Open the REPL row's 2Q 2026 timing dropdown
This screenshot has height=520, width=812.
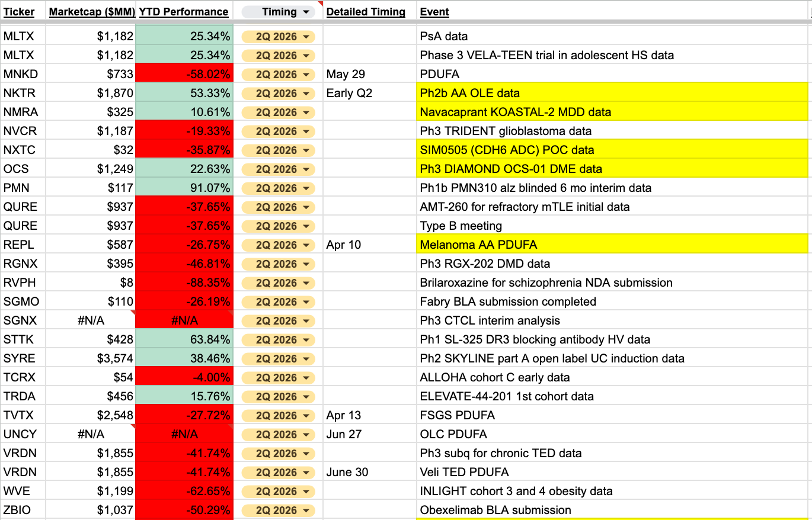(x=278, y=245)
